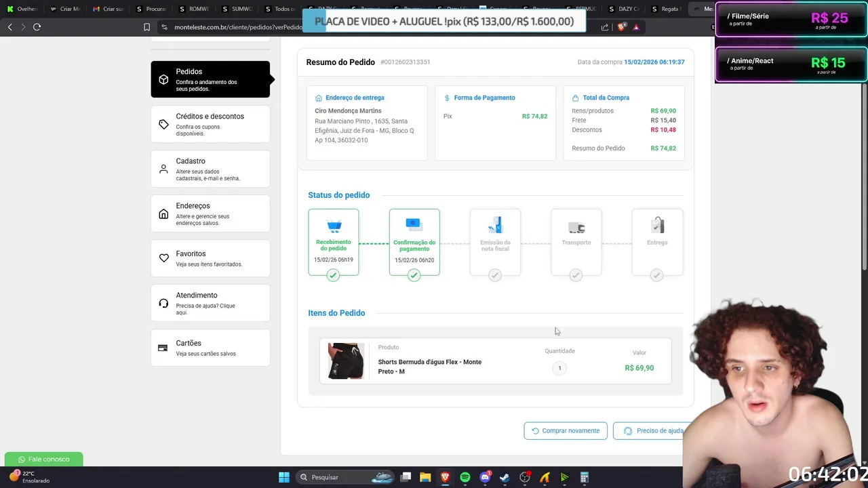Open OBS Studio from the taskbar
868x488 pixels.
tap(525, 477)
